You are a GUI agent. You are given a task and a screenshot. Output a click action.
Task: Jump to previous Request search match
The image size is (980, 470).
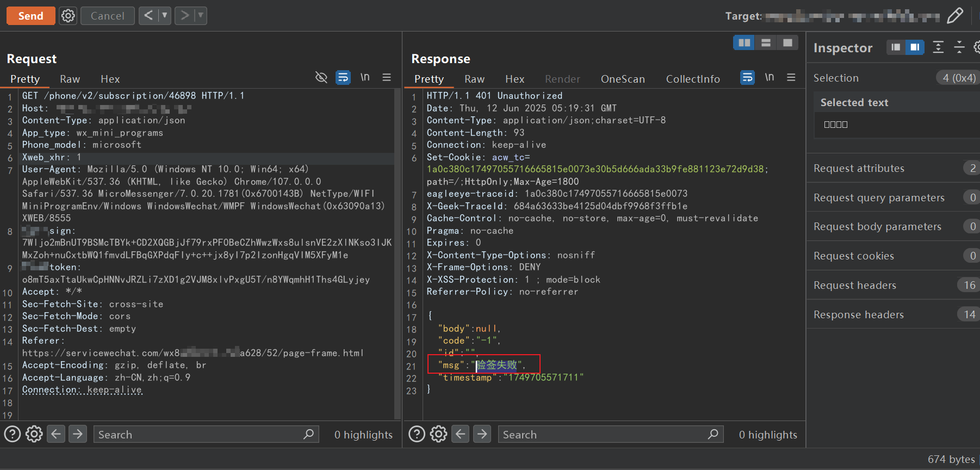coord(56,434)
